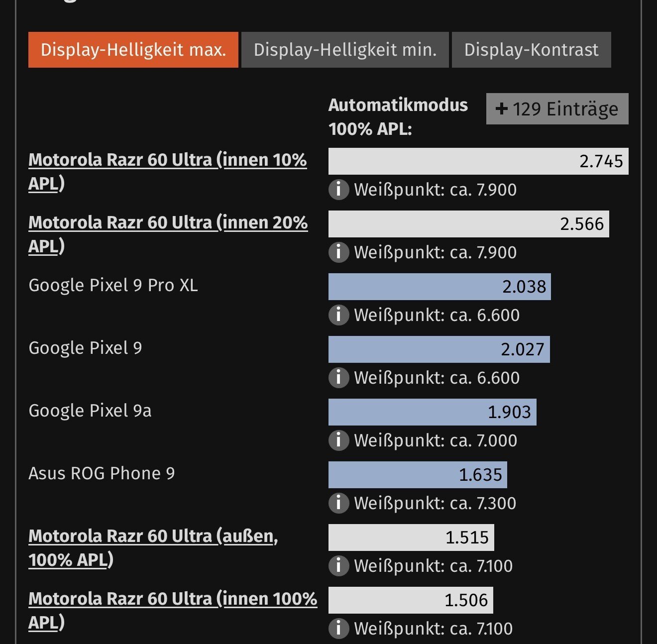Click info icon beside Weißpunkt ca. 7.900 under Razr 10% APL
The image size is (657, 644).
click(338, 190)
